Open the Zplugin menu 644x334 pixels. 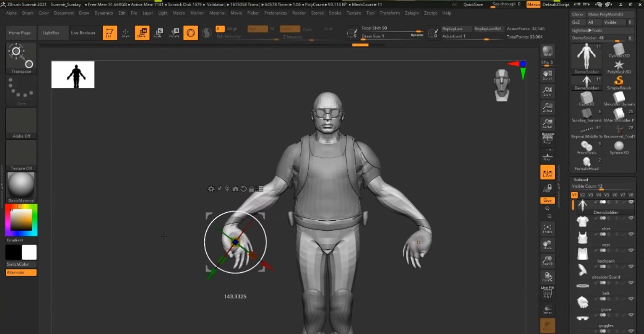point(411,13)
